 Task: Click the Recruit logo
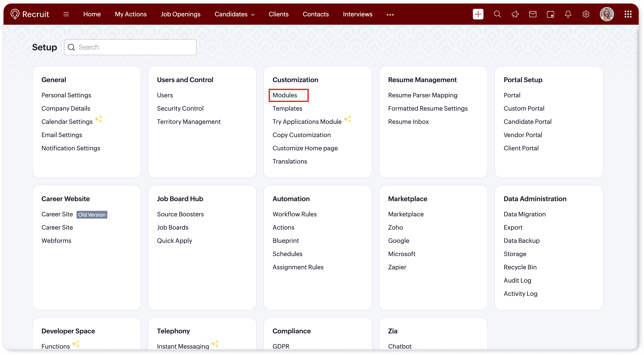(x=30, y=14)
